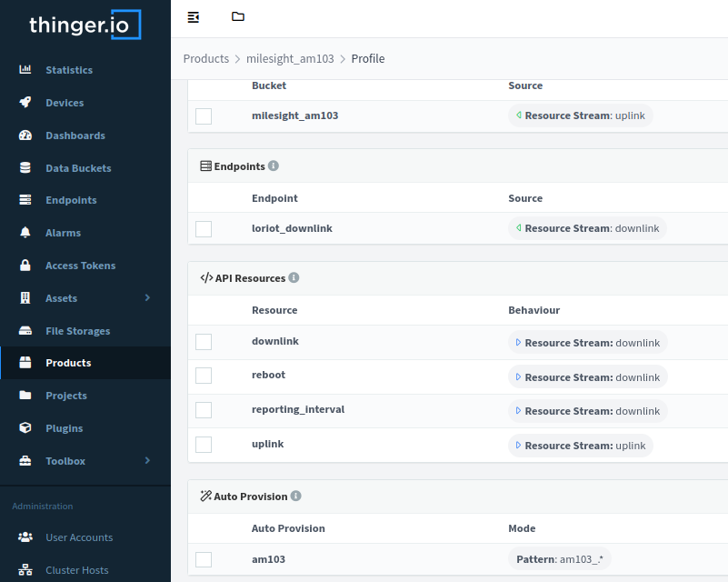Go to Dashboards in the sidebar

point(75,135)
